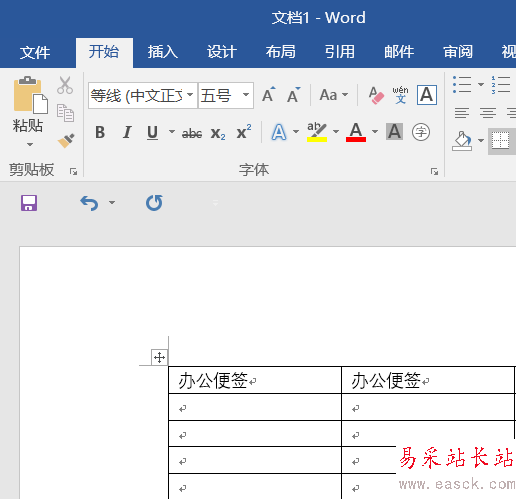Open the clipboard pane launcher
Viewport: 516px width, 499px height.
tap(73, 172)
